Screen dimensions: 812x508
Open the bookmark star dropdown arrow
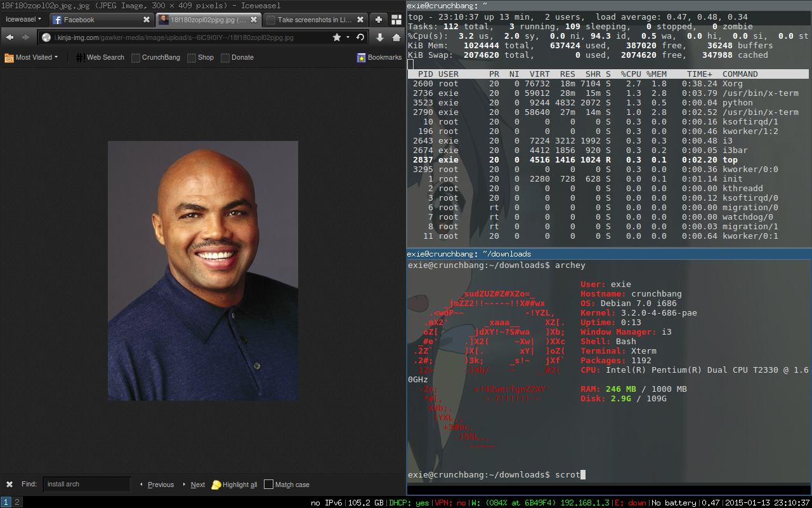[x=348, y=37]
